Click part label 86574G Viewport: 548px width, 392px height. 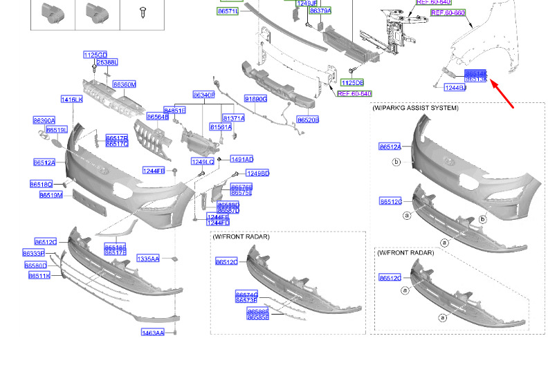click(247, 295)
